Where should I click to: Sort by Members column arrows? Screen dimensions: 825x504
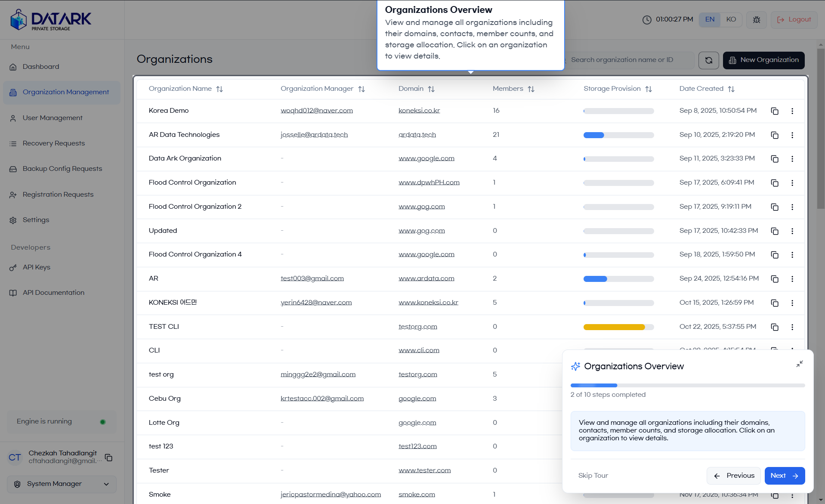coord(531,89)
